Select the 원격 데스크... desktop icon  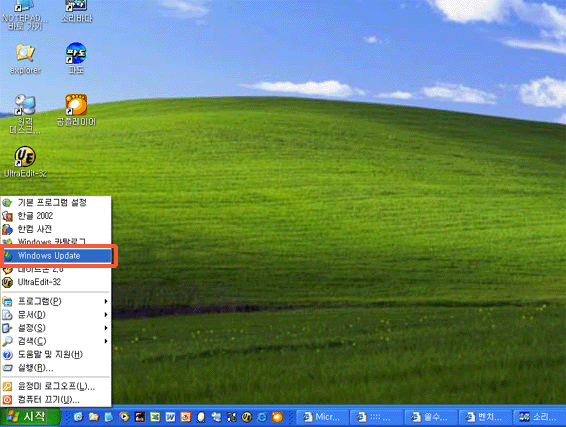(x=25, y=114)
